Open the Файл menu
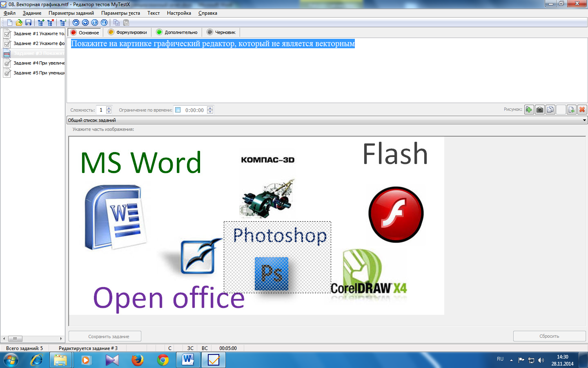This screenshot has width=588, height=368. [x=9, y=13]
